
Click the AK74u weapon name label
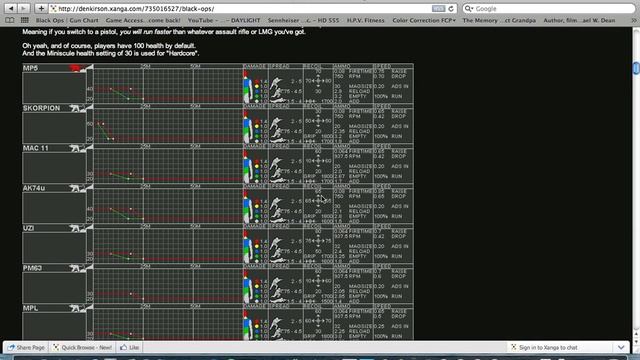34,188
